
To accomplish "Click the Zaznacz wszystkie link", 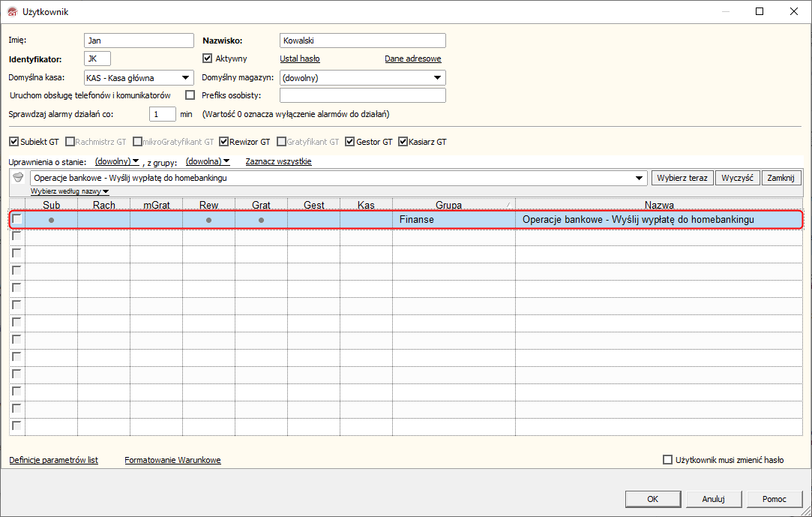I will (279, 161).
